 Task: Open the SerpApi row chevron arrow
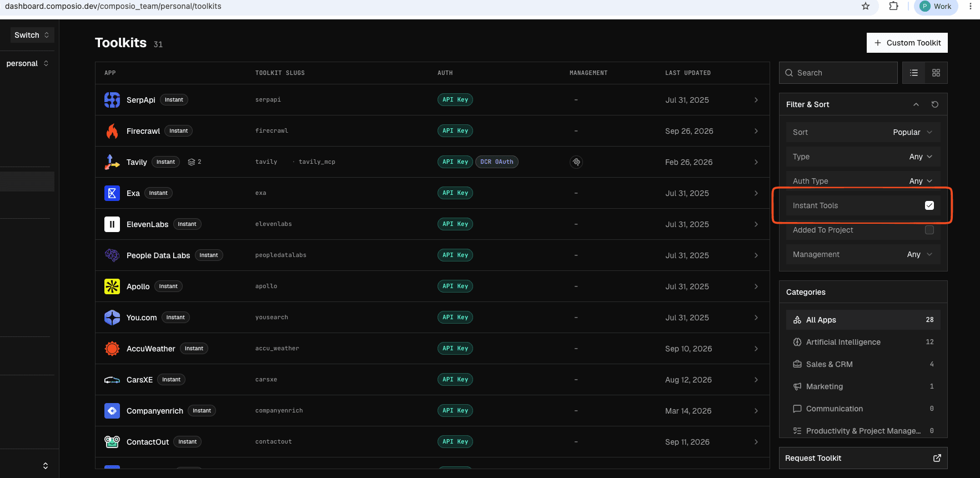click(x=756, y=100)
